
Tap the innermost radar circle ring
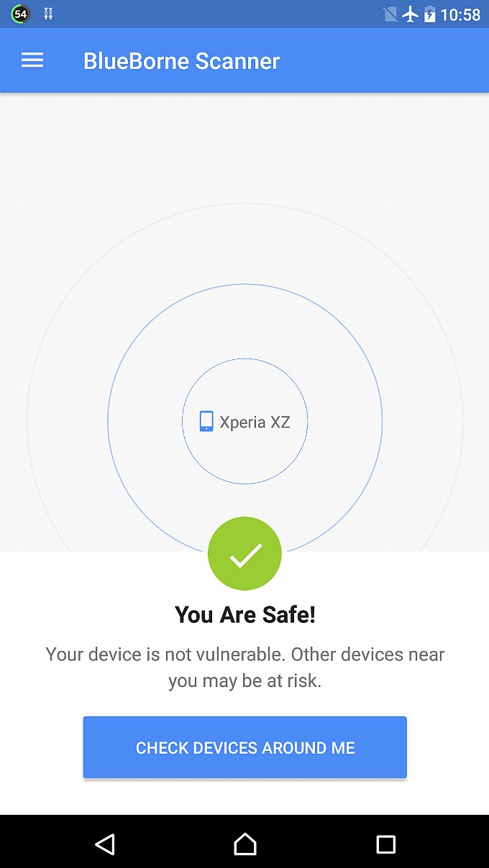coord(244,359)
